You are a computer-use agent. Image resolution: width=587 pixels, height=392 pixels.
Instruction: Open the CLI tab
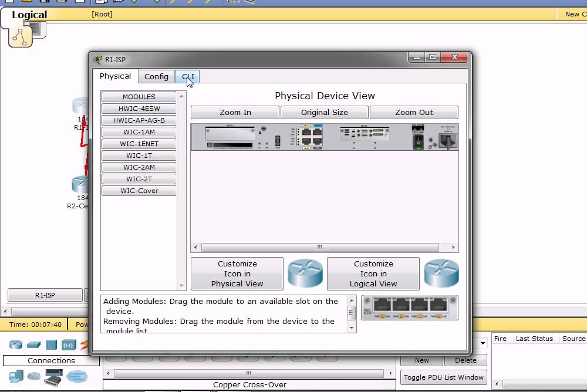point(188,77)
